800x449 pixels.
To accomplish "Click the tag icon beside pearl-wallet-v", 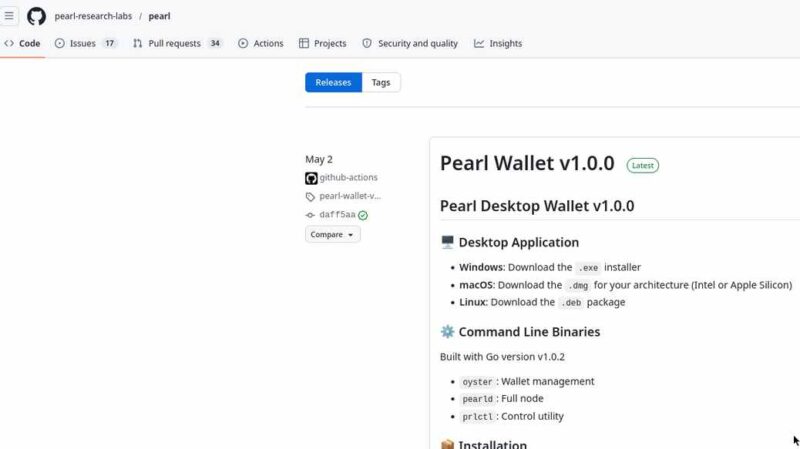I will pos(310,196).
